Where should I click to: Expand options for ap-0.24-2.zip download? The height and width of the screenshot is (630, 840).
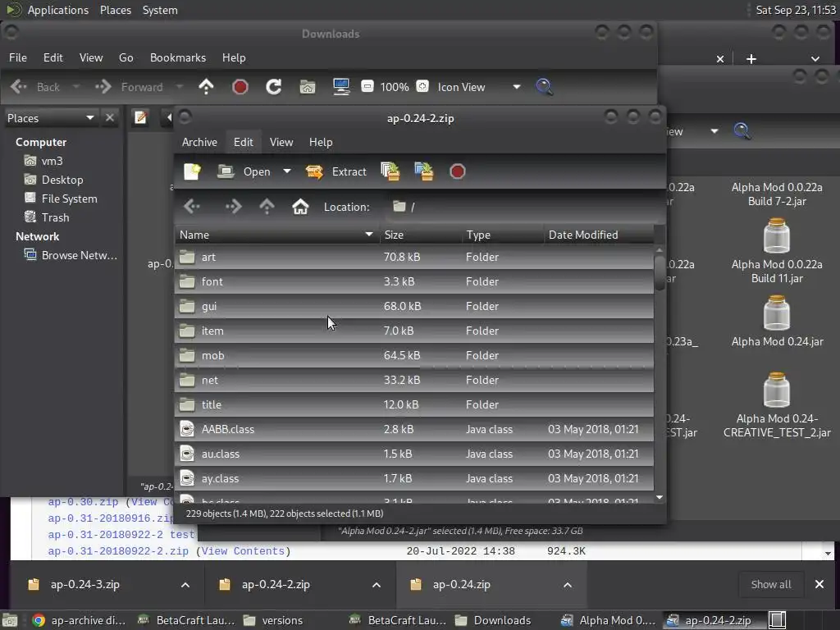pos(377,585)
